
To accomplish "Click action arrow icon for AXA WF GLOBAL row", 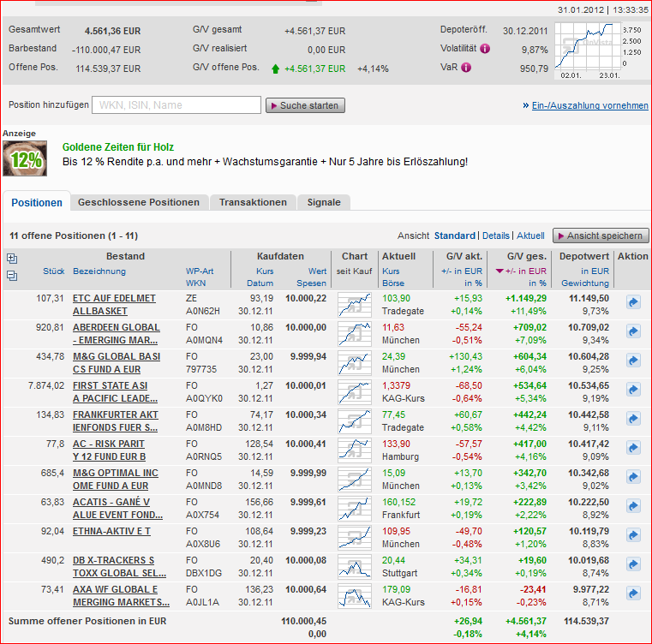I will pos(633,593).
